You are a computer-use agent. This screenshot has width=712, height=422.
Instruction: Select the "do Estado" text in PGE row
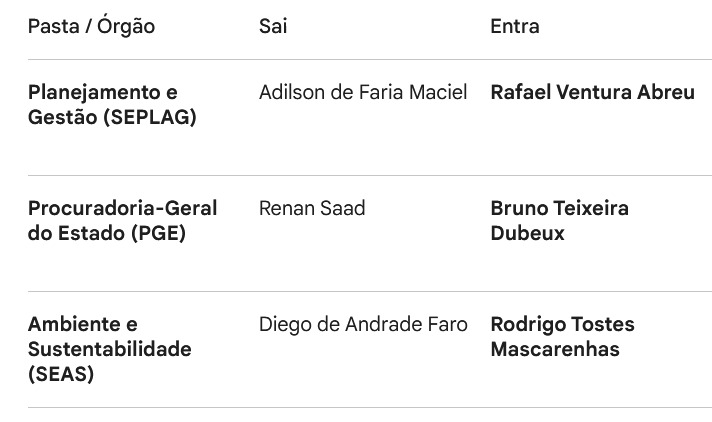click(x=70, y=234)
